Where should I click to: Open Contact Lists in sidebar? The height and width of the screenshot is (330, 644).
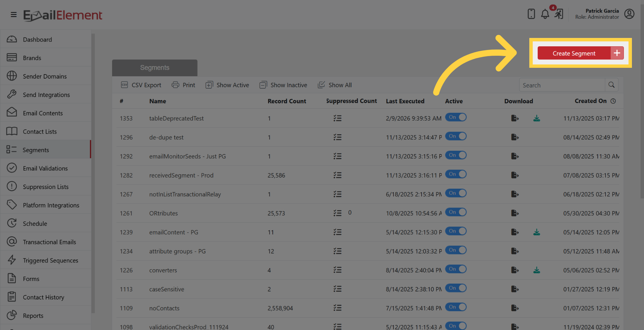[46, 132]
